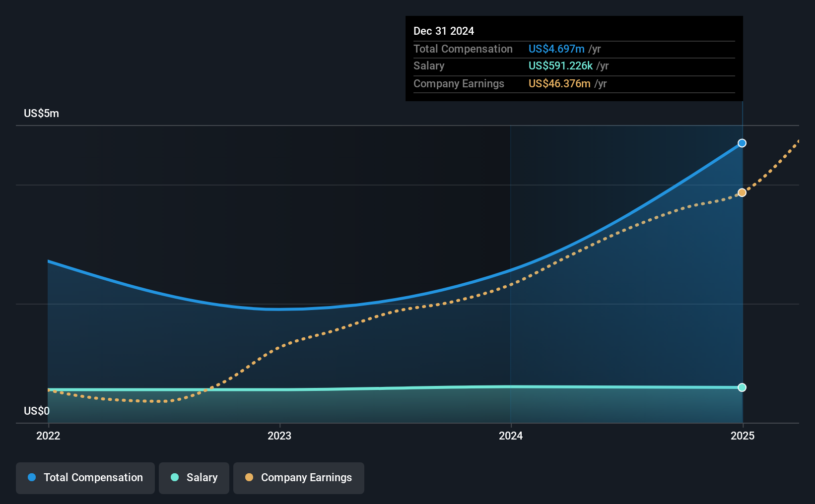Toggle the Total Compensation legend button
Image resolution: width=815 pixels, height=504 pixels.
(x=85, y=478)
